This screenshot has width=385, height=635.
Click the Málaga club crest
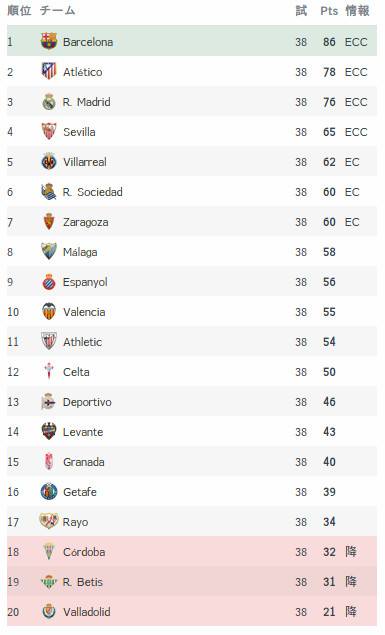[49, 251]
